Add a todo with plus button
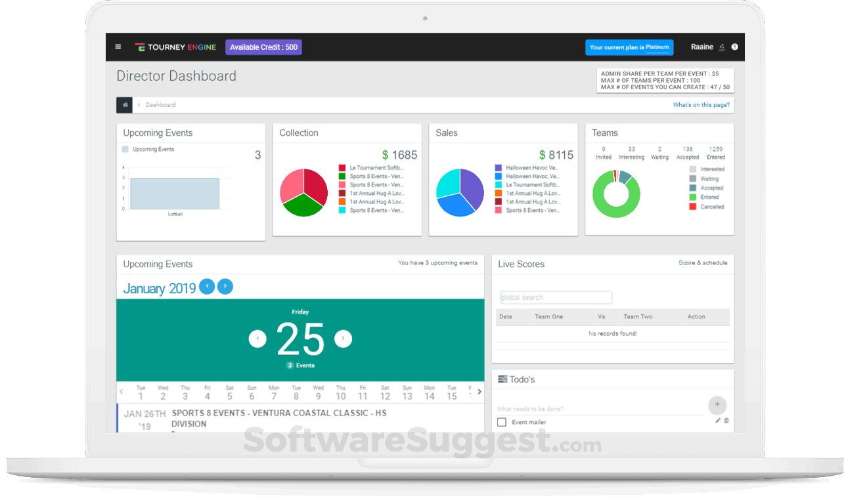The height and width of the screenshot is (504, 844). coord(717,404)
